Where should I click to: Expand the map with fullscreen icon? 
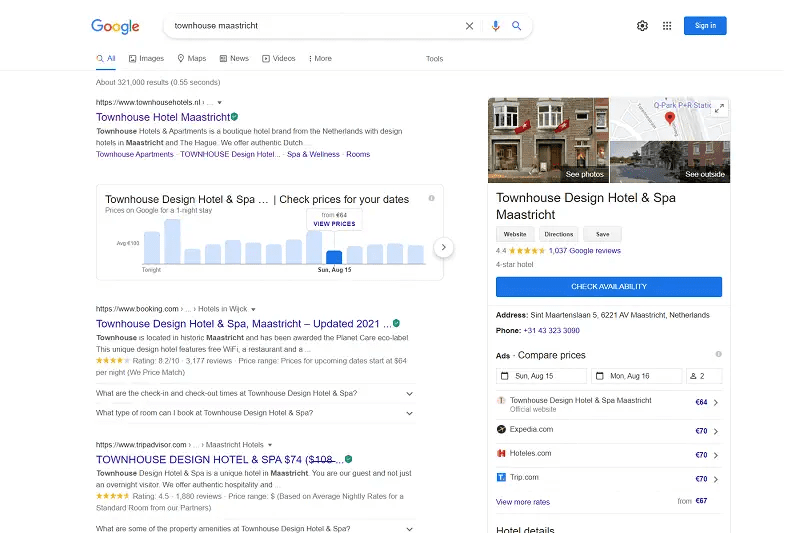point(720,107)
